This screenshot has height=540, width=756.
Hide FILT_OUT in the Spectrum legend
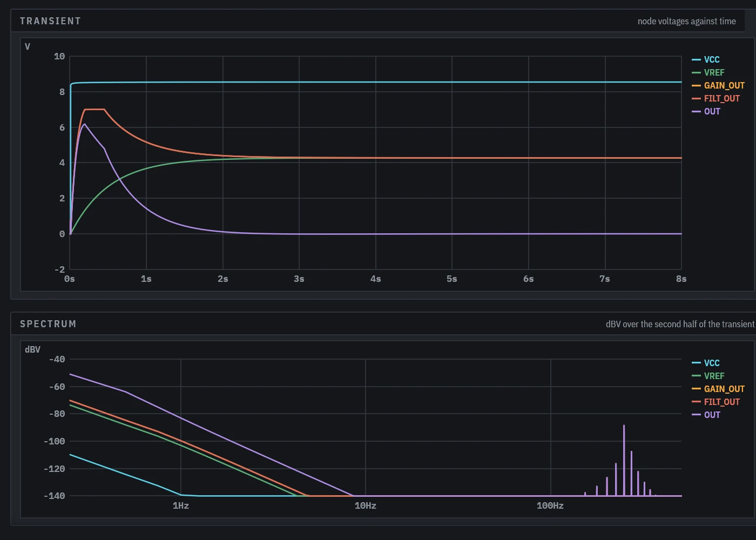[x=716, y=402]
